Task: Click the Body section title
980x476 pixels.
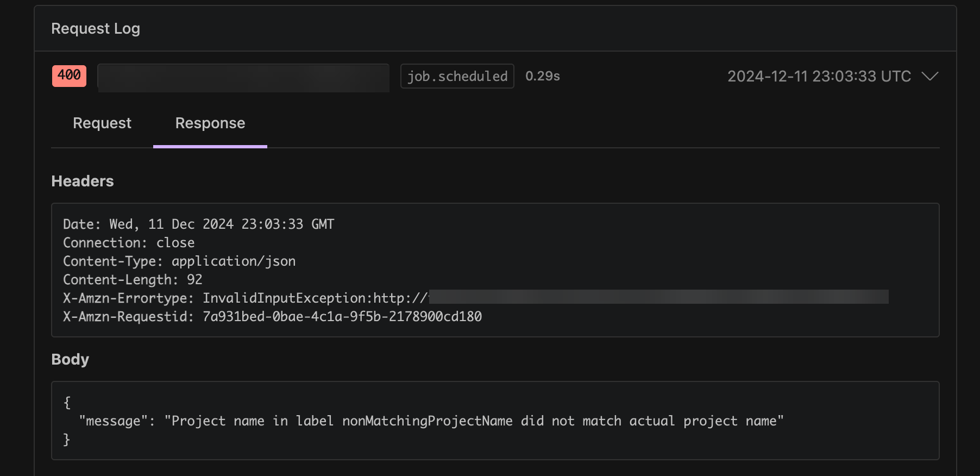Action: click(70, 359)
